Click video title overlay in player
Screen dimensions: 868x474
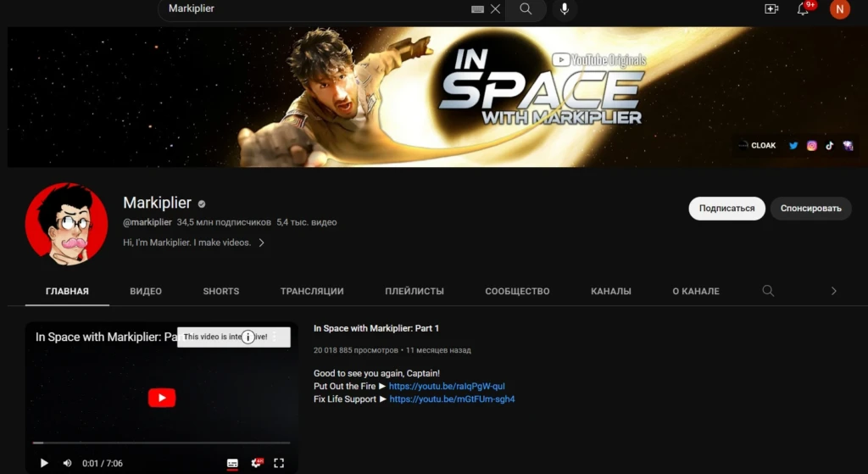(106, 337)
